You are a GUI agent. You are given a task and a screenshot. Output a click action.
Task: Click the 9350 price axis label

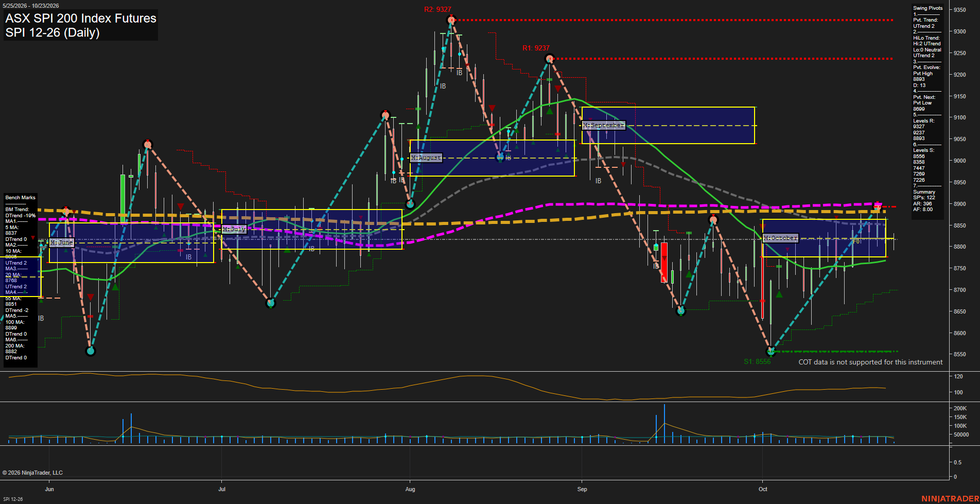coord(960,10)
